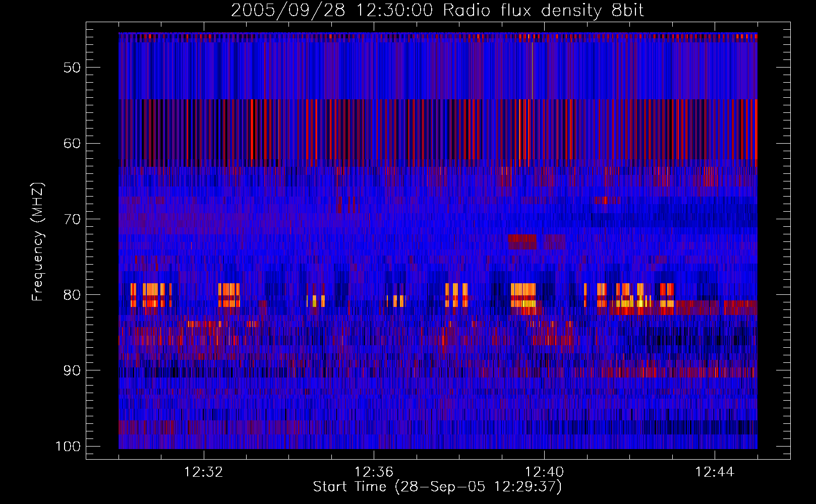
Task: Click the 12:36 time tick label
Action: [x=374, y=472]
